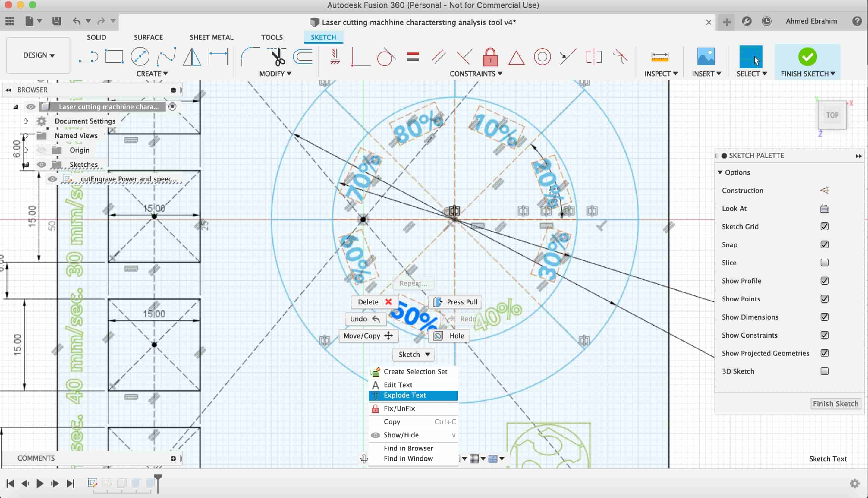Apply Perpendicular constraint
The width and height of the screenshot is (868, 498).
464,57
